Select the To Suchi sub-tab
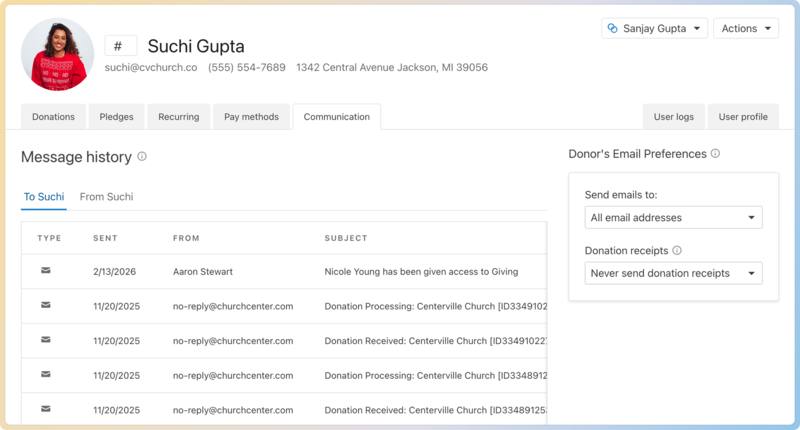The width and height of the screenshot is (800, 430). (x=44, y=197)
